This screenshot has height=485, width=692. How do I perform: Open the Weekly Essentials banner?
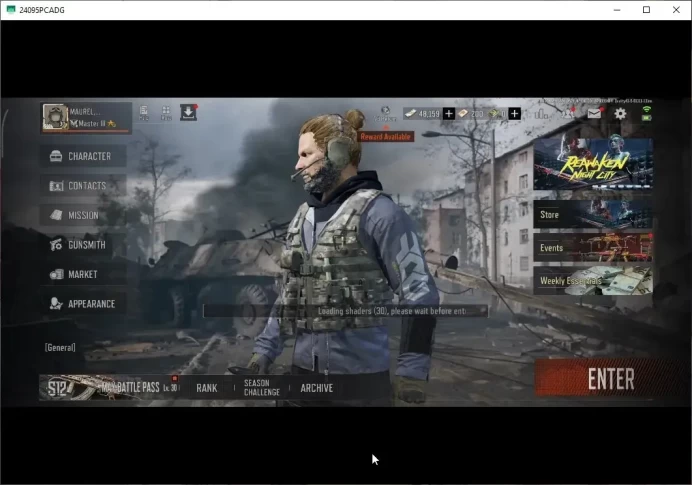593,281
